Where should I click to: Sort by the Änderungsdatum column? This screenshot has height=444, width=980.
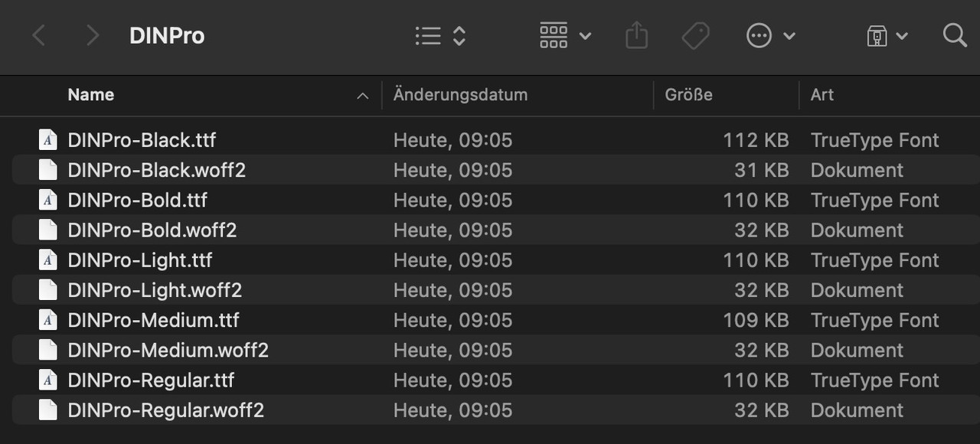pyautogui.click(x=460, y=95)
